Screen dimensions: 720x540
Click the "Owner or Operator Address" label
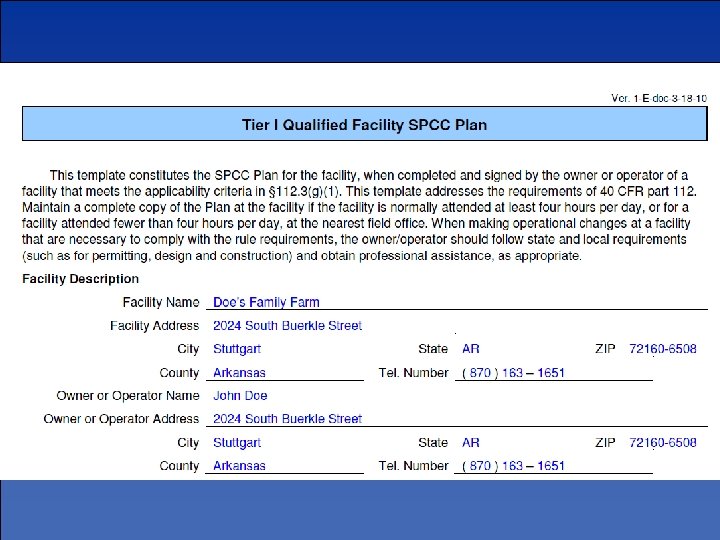pos(121,419)
